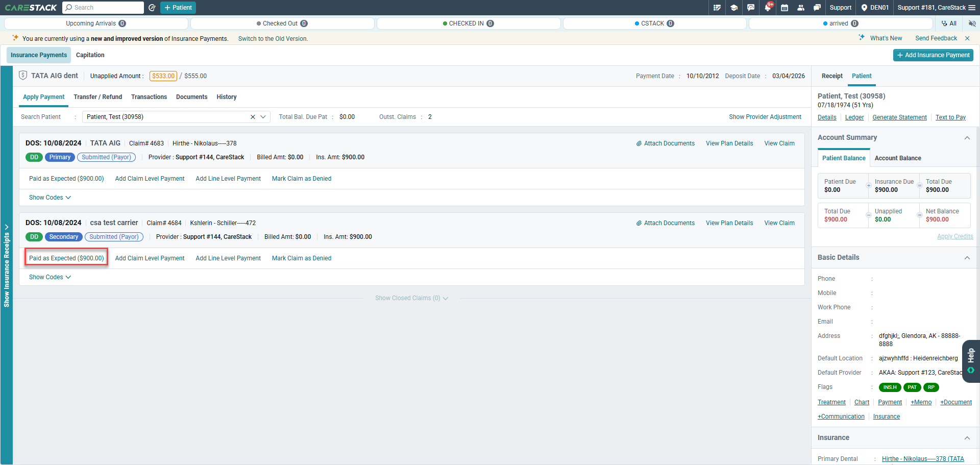
Task: Click the CareStack logo
Action: click(x=31, y=8)
